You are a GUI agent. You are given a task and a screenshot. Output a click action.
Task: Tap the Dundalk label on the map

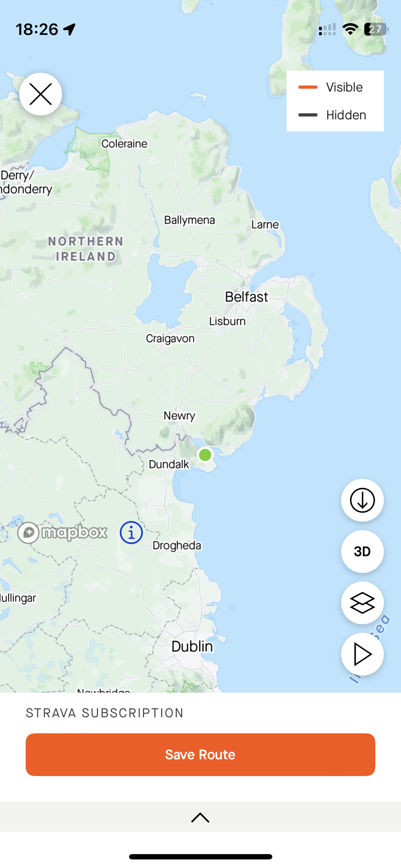[x=169, y=464]
